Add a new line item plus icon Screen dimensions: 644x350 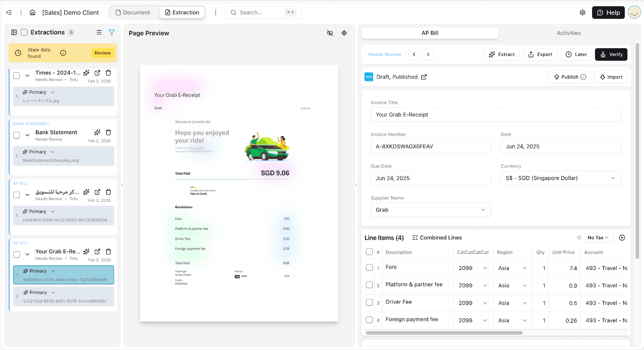click(x=622, y=238)
